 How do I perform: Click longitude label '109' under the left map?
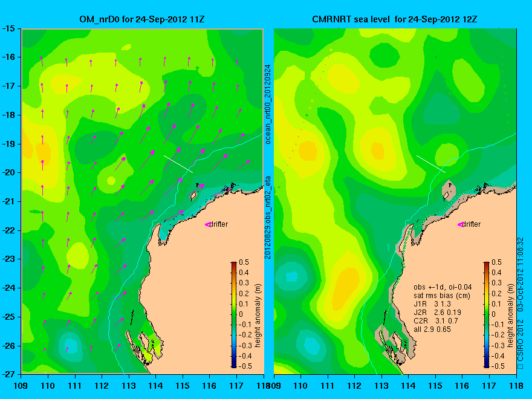(x=21, y=386)
